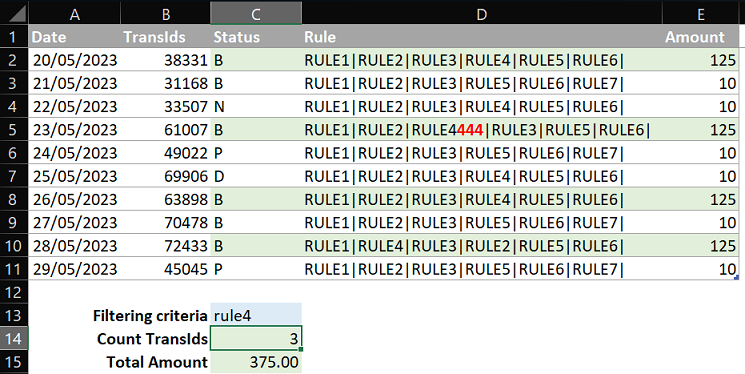This screenshot has height=374, width=745.
Task: Select TransId 69906 cell
Action: [x=165, y=176]
